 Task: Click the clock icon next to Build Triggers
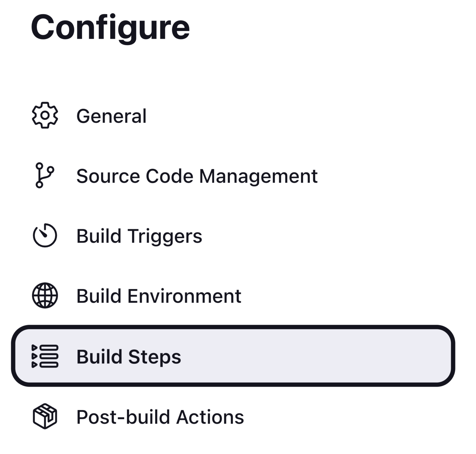click(44, 236)
